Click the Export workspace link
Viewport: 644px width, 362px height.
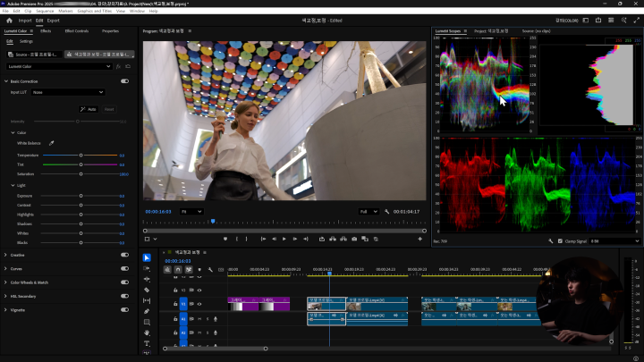tap(54, 20)
